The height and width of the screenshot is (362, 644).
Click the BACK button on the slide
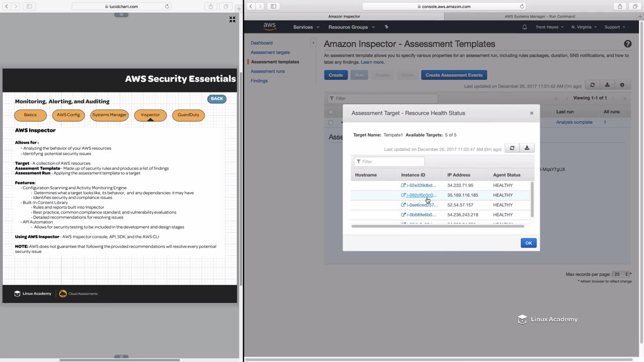pyautogui.click(x=217, y=99)
